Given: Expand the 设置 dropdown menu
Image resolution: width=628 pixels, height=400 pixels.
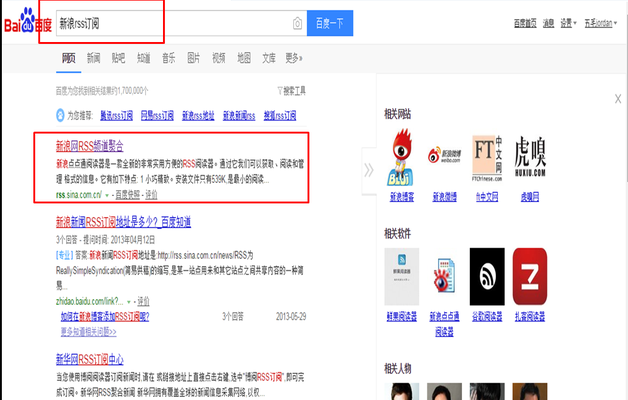Looking at the screenshot, I should tap(568, 23).
